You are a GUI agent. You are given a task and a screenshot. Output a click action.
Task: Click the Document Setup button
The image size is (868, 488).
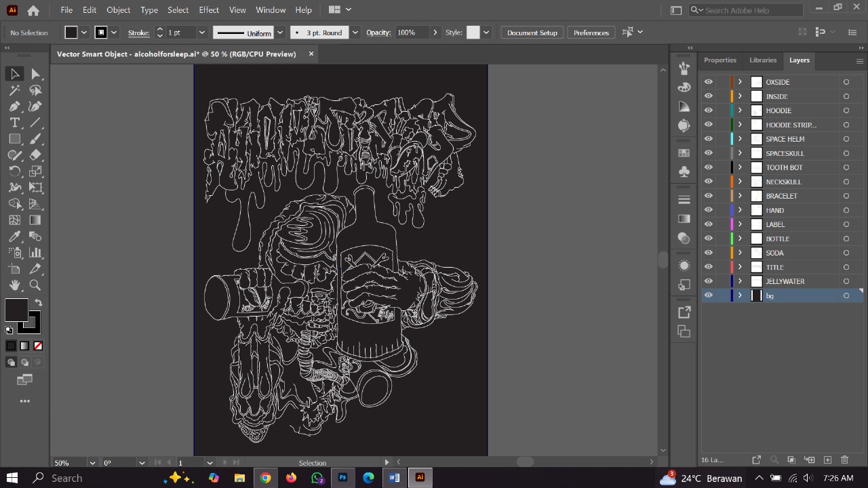[x=532, y=33]
